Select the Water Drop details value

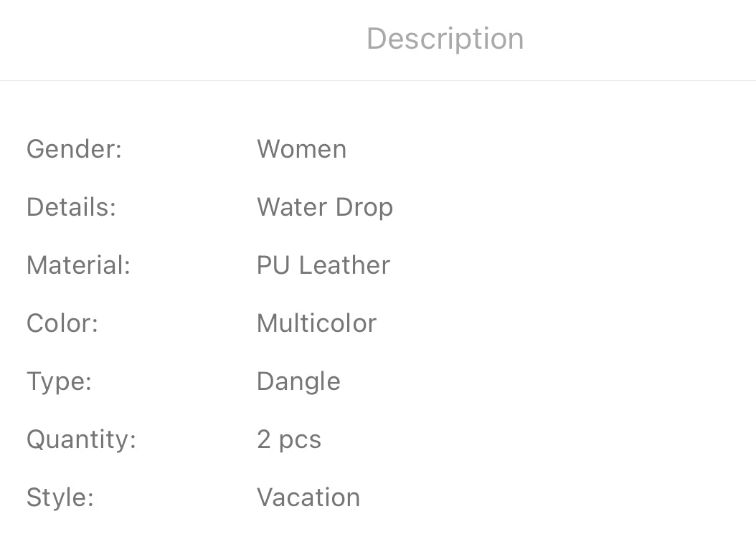(x=324, y=207)
